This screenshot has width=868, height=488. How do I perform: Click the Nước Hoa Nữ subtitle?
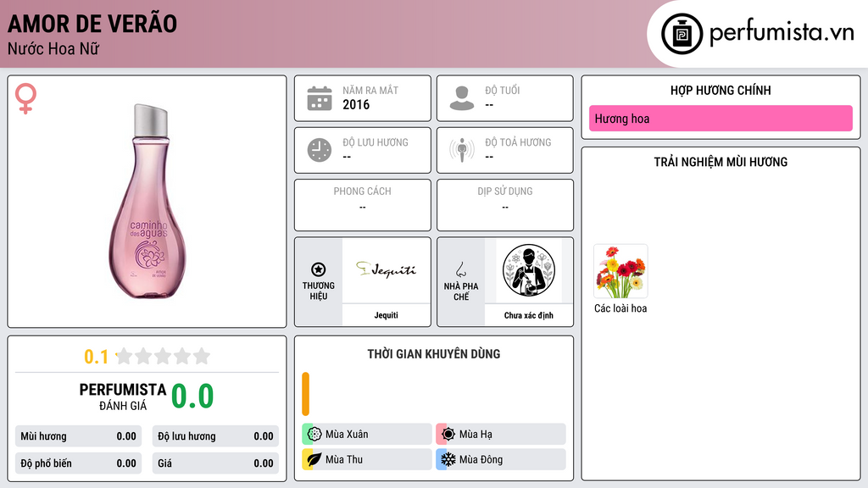(x=53, y=48)
